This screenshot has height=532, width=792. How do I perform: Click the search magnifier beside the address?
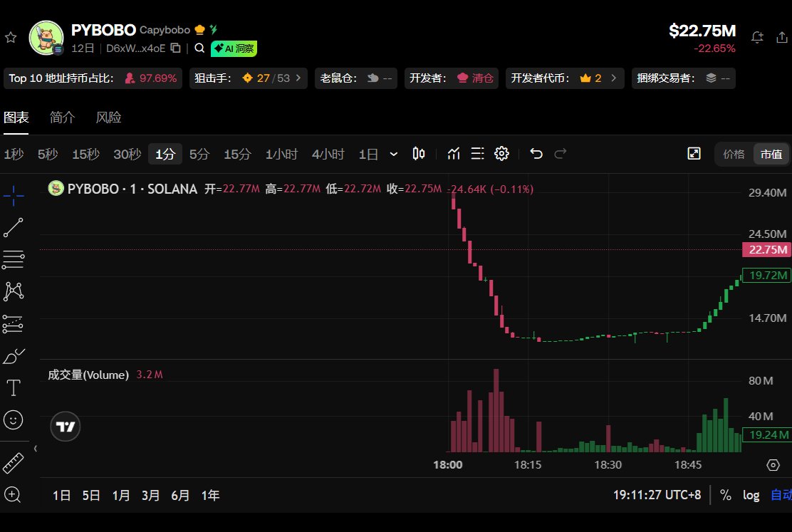pyautogui.click(x=199, y=48)
